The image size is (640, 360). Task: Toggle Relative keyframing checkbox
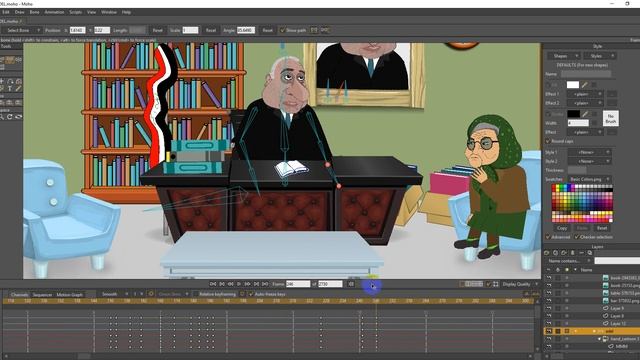196,294
